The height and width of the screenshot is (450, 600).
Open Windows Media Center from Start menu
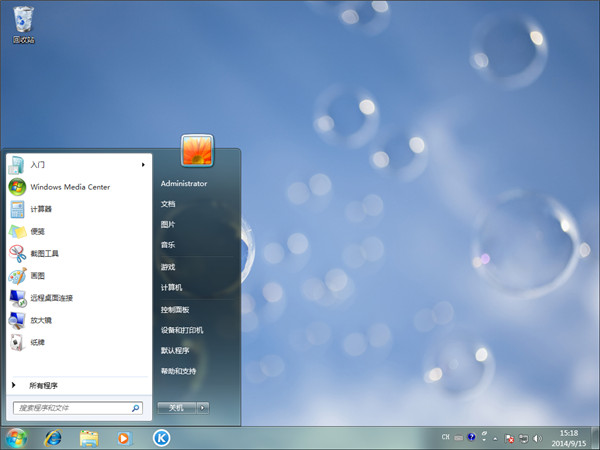pos(69,187)
